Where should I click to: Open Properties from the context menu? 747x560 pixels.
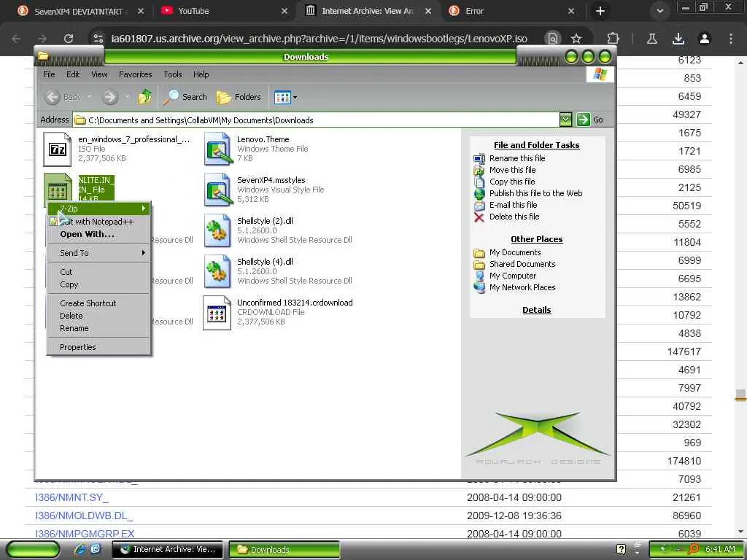99,347
